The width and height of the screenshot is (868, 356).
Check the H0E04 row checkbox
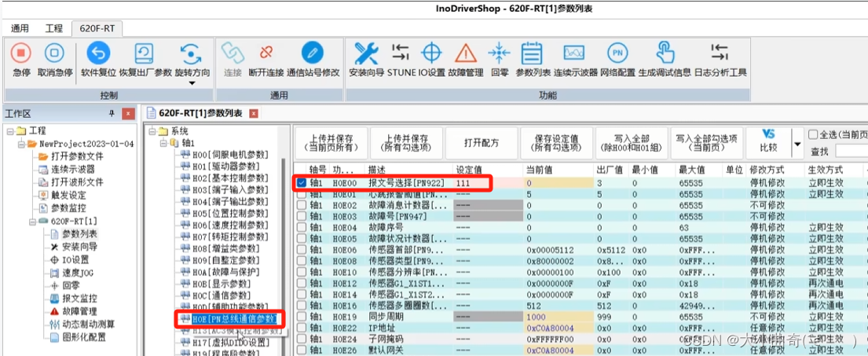[301, 227]
